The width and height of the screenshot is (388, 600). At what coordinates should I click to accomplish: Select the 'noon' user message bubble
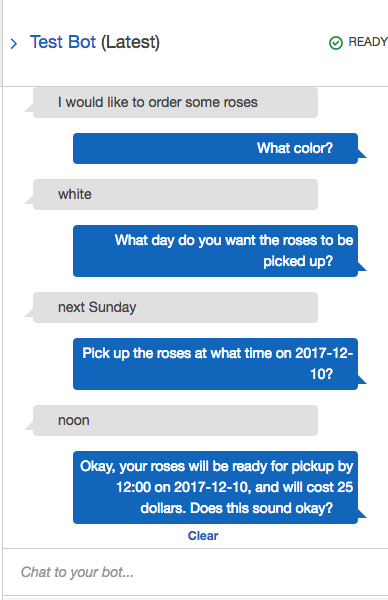175,421
